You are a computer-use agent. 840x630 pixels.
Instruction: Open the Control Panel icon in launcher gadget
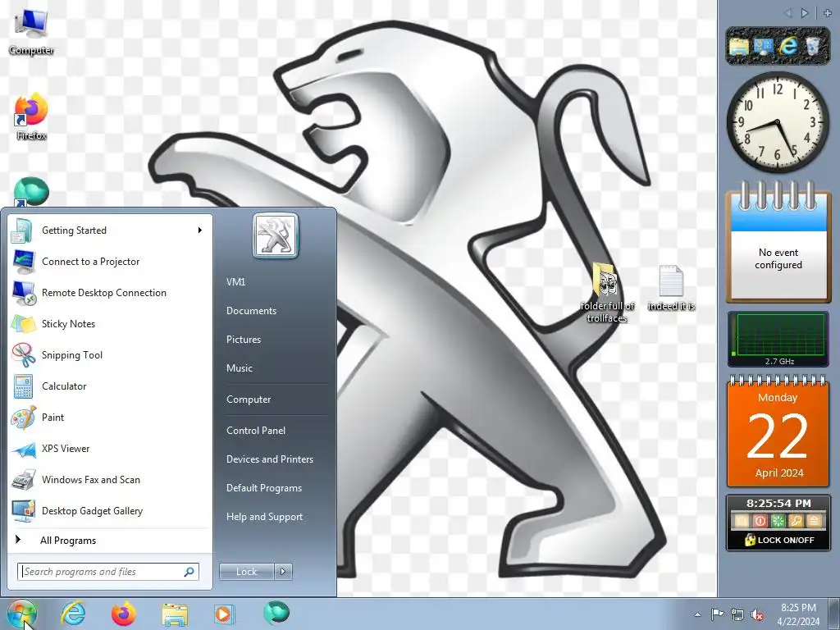click(x=763, y=47)
